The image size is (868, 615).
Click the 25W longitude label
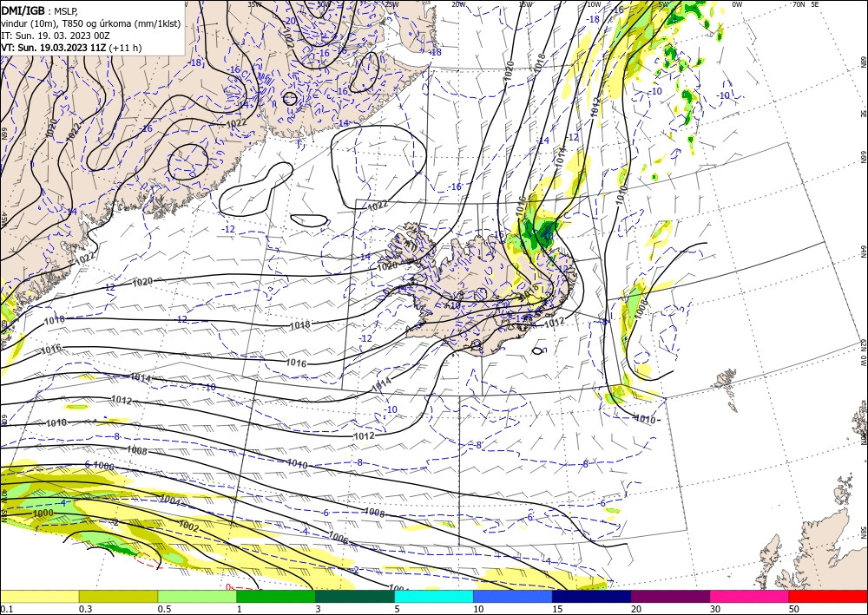click(391, 3)
